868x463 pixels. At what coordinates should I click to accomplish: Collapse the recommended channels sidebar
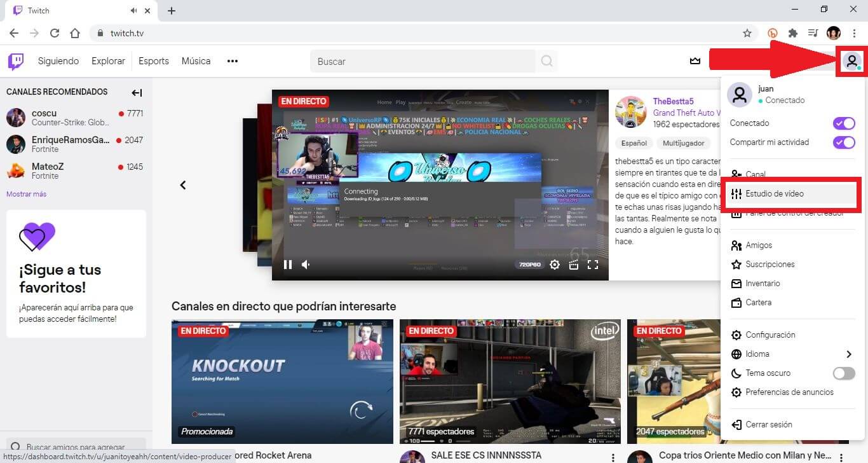pos(137,93)
